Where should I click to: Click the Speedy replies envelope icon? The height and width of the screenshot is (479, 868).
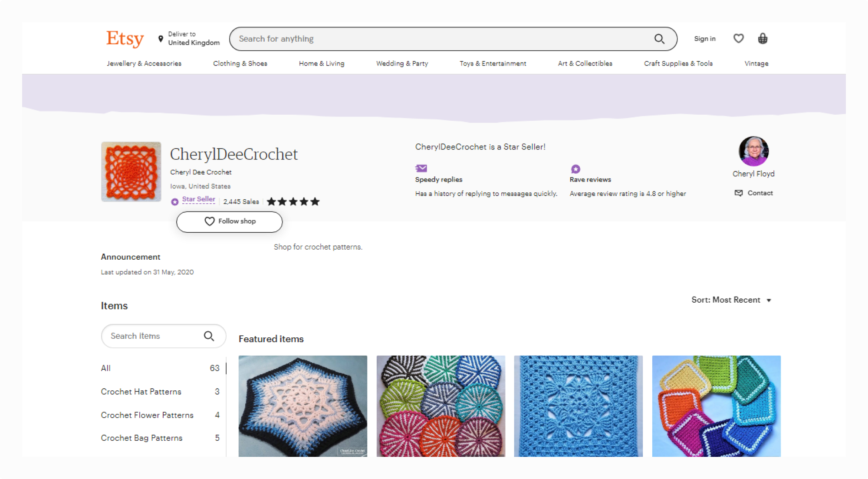pyautogui.click(x=421, y=168)
